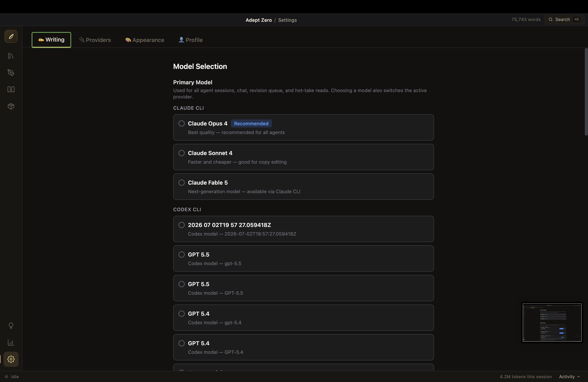Click the Primary Model description paragraph
The height and width of the screenshot is (382, 588).
pos(300,94)
